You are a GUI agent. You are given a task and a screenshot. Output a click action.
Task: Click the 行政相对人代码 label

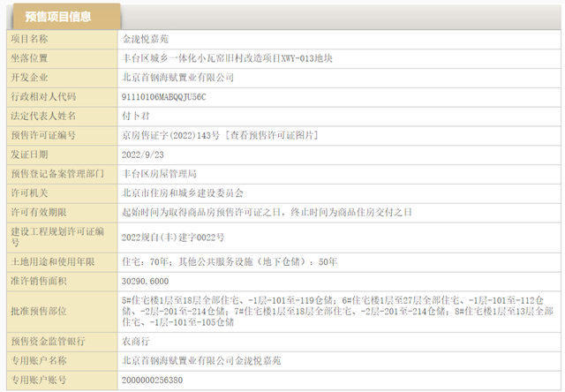tap(43, 97)
